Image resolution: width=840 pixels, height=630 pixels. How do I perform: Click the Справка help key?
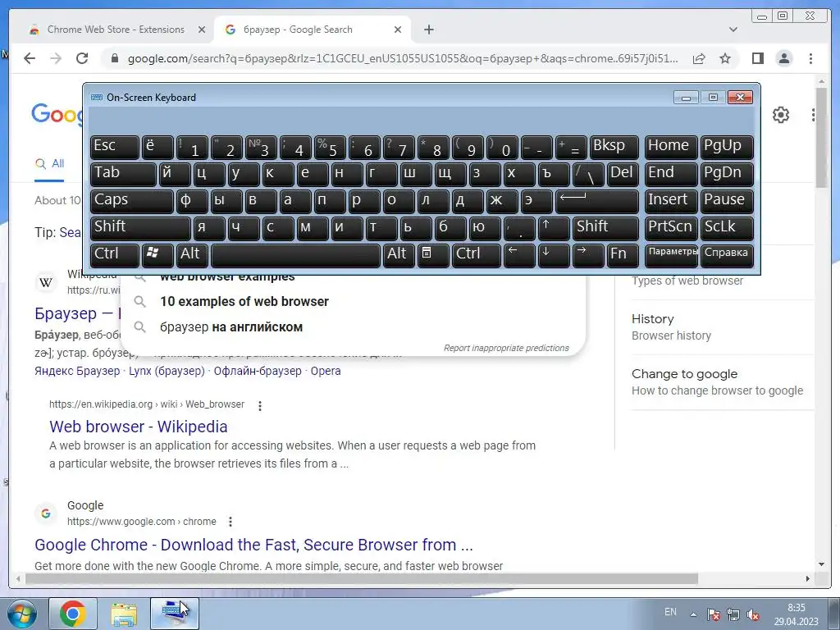click(727, 254)
